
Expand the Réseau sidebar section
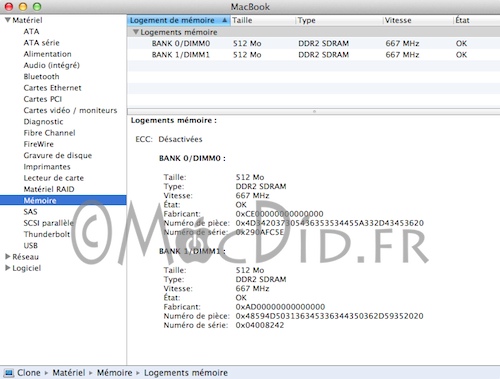[x=8, y=256]
